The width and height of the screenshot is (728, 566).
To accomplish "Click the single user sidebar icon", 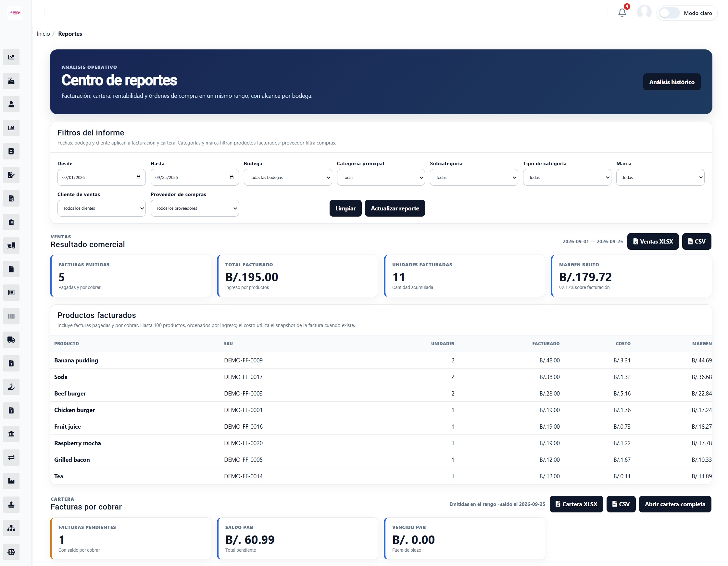I will (x=11, y=104).
